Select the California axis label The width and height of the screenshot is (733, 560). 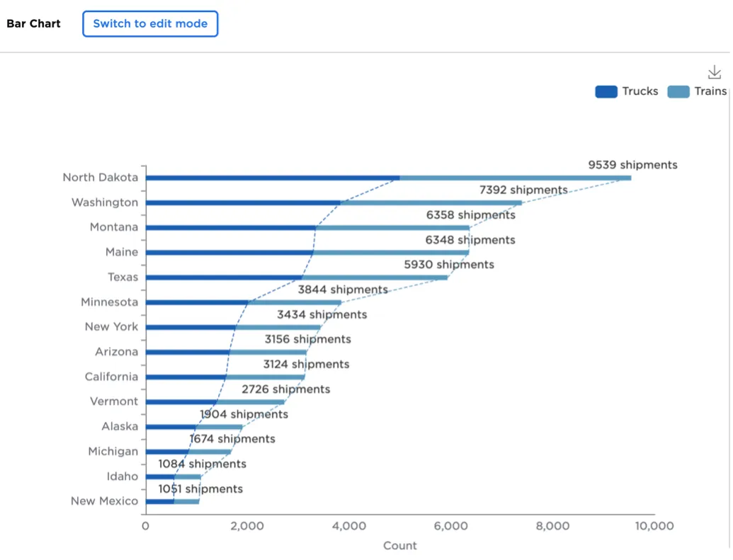(x=111, y=377)
